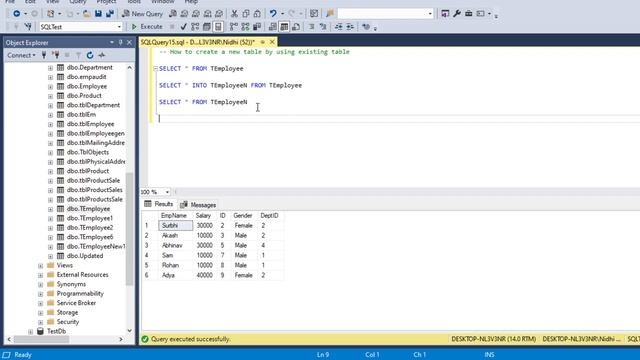Image resolution: width=640 pixels, height=360 pixels.
Task: Click the Navigate Backward arrow icon
Action: pos(16,14)
